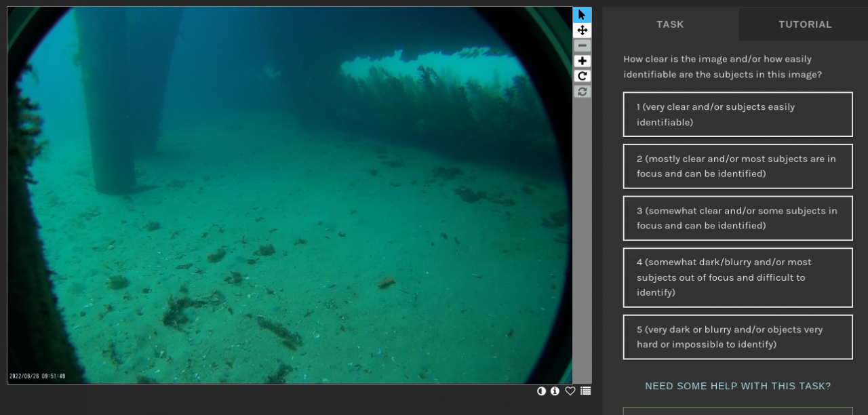Click the image clarity question text

click(723, 66)
